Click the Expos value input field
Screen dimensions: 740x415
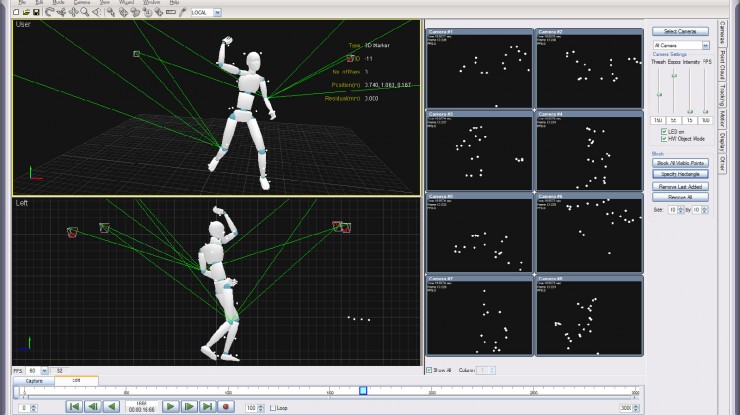click(x=673, y=120)
